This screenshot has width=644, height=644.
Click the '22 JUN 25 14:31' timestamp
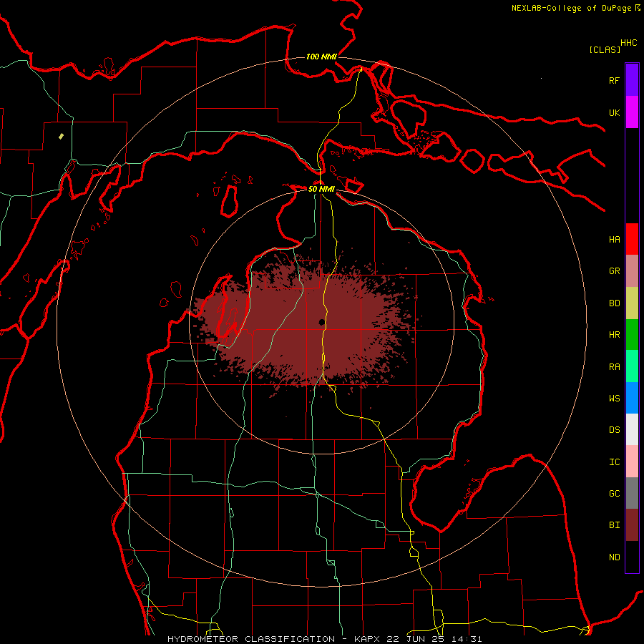tap(434, 639)
